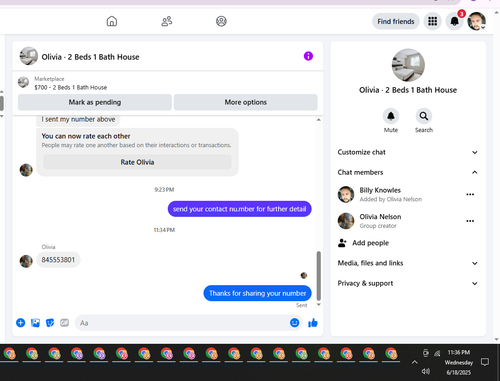500x381 pixels.
Task: Click the chat header title 'Olivia - 2 Beds 1 Bath House'
Action: pyautogui.click(x=90, y=57)
